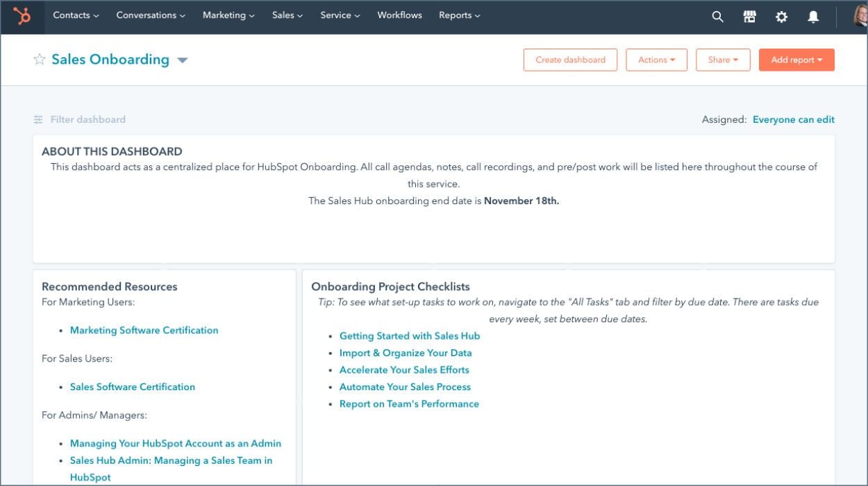The width and height of the screenshot is (868, 486).
Task: Click the Everyone can edit link
Action: coord(794,119)
